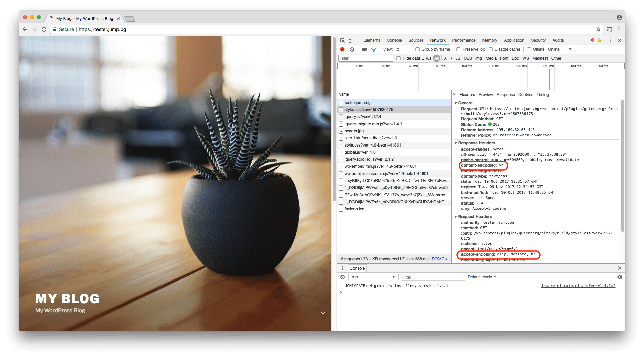Click the network Filter text field
The width and height of the screenshot is (644, 358).
pos(366,58)
